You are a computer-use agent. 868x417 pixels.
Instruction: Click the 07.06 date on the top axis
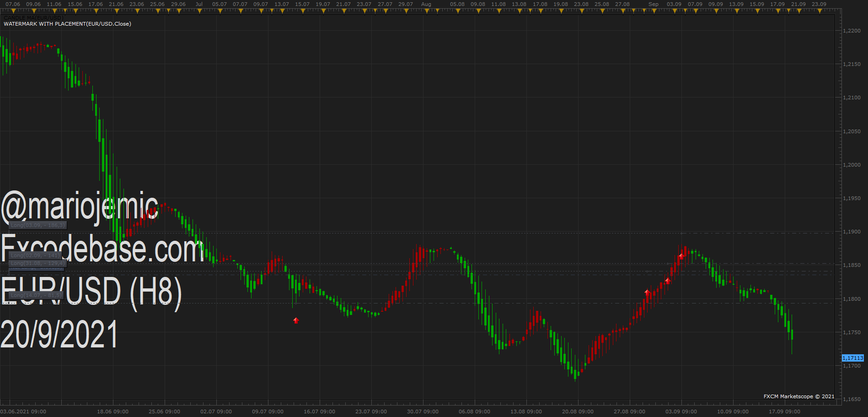[x=13, y=4]
